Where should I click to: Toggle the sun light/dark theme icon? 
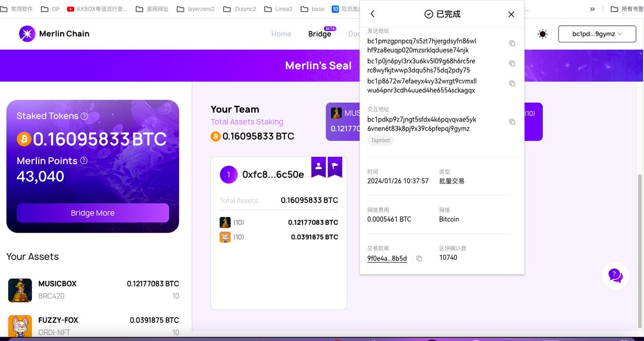(x=543, y=34)
